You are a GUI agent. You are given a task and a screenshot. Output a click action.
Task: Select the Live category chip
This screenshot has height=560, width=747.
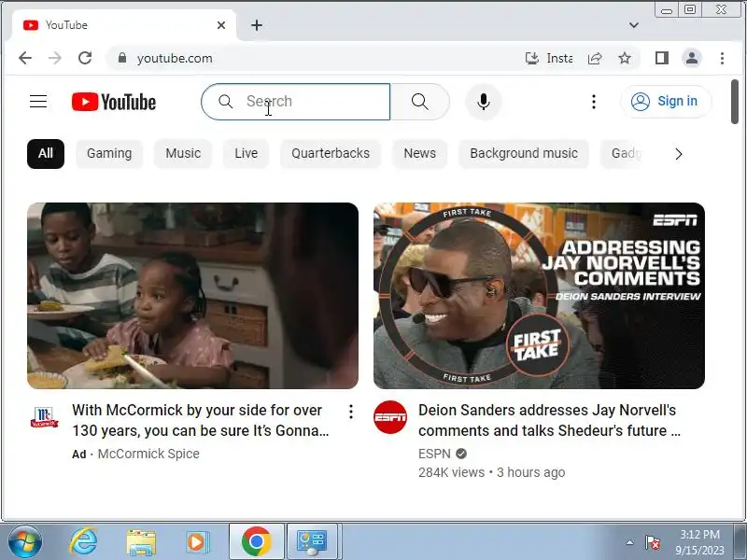(x=246, y=153)
